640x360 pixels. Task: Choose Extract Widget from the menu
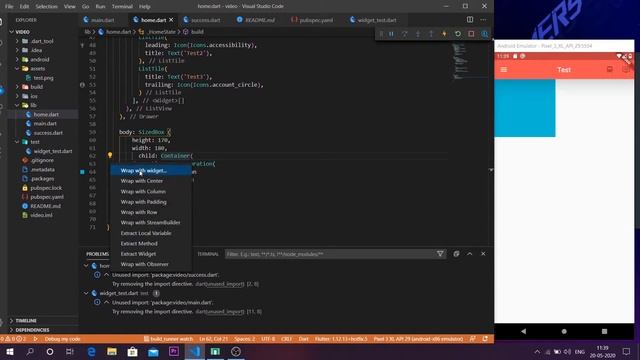(138, 254)
